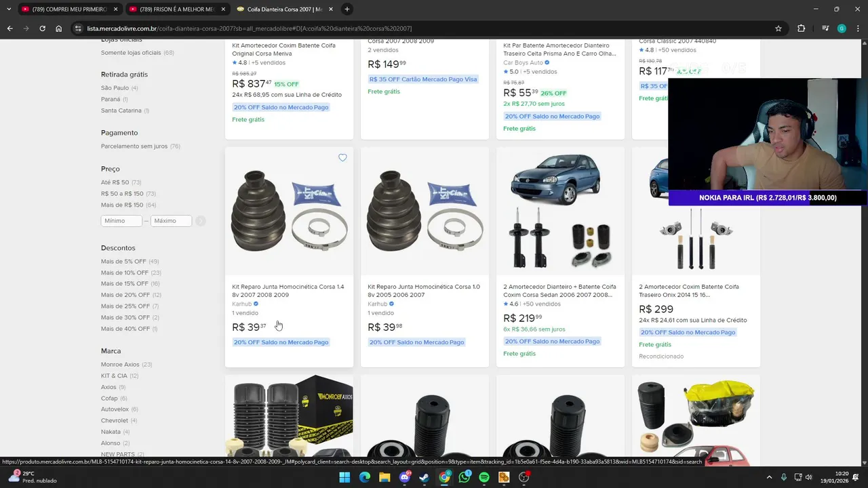
Task: Bookmark this page with star icon
Action: 778,28
